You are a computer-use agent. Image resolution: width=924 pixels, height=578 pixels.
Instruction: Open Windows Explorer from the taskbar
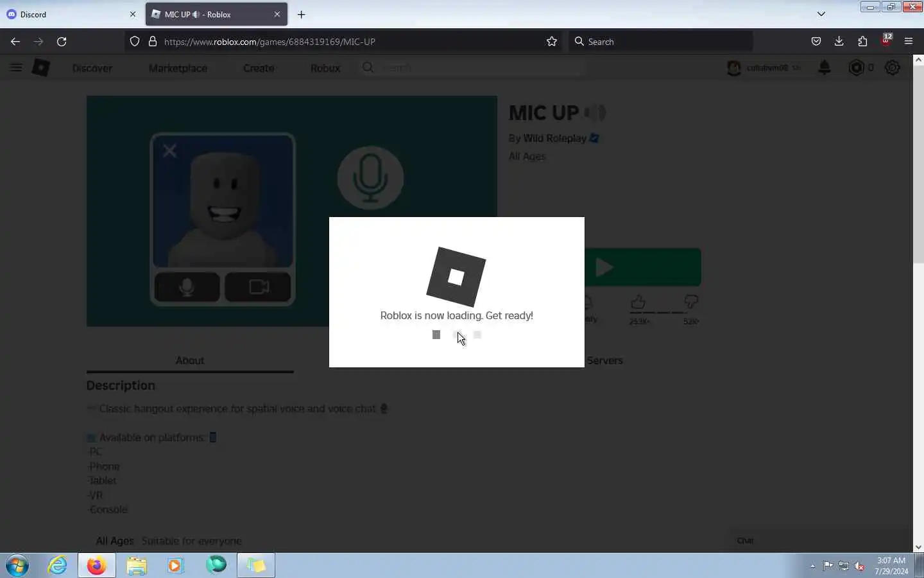point(137,566)
